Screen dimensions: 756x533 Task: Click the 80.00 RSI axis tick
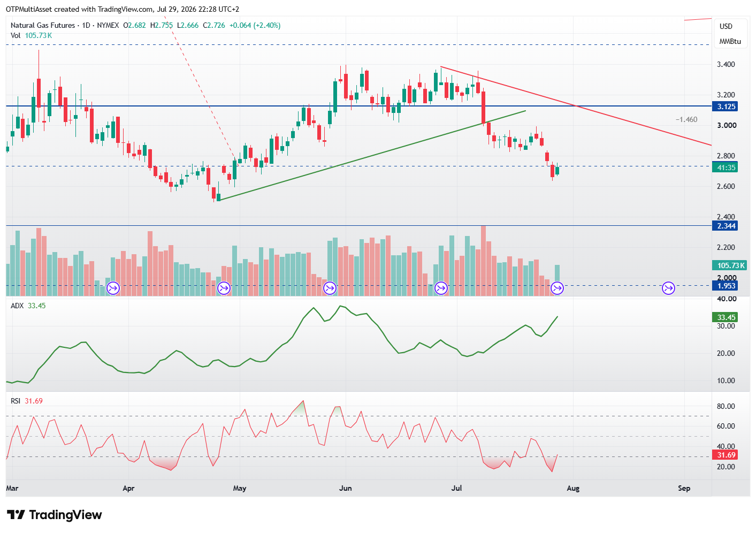(726, 406)
